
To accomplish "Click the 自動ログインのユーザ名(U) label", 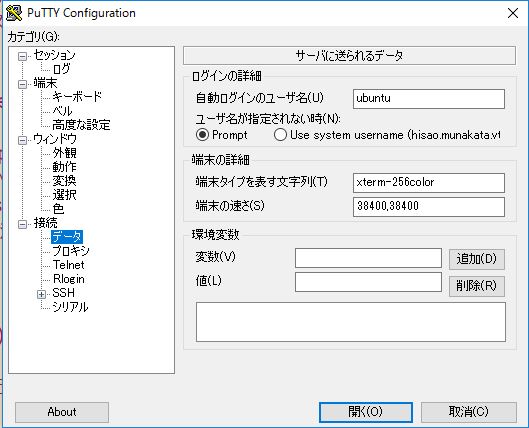I will tap(260, 98).
